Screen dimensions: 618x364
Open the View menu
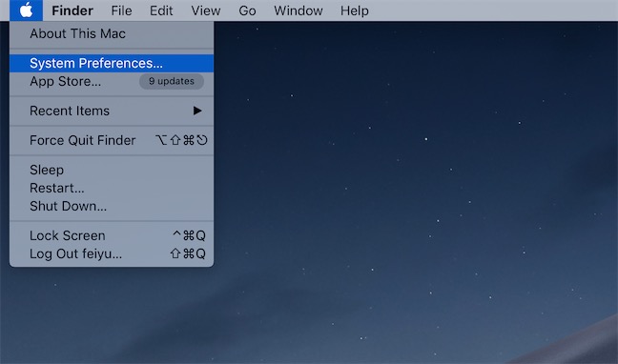pos(206,10)
